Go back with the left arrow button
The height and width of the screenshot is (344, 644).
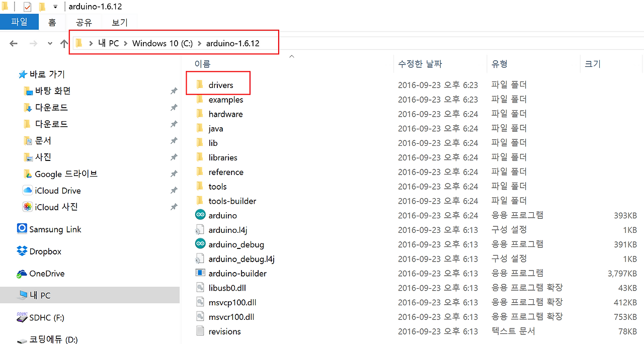coord(14,44)
